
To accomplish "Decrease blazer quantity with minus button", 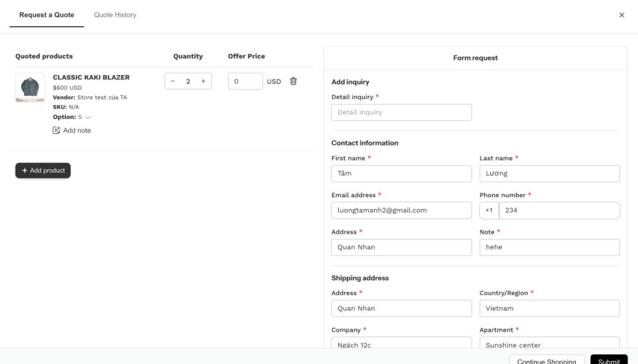I will coord(173,82).
